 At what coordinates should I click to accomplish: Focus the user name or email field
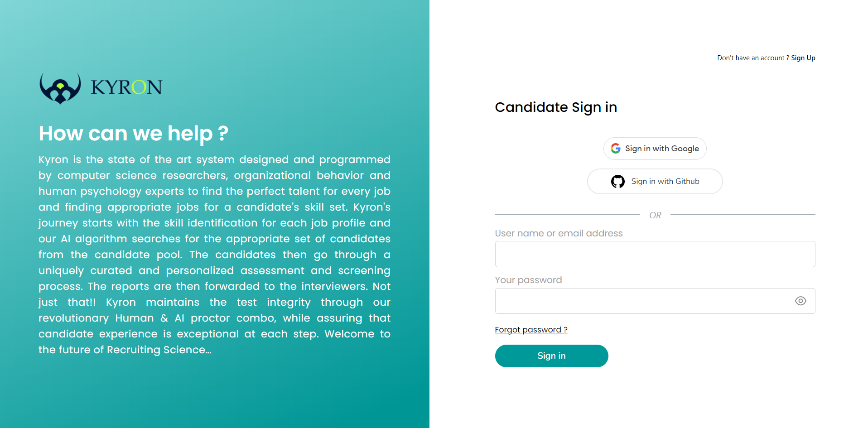[x=655, y=254]
